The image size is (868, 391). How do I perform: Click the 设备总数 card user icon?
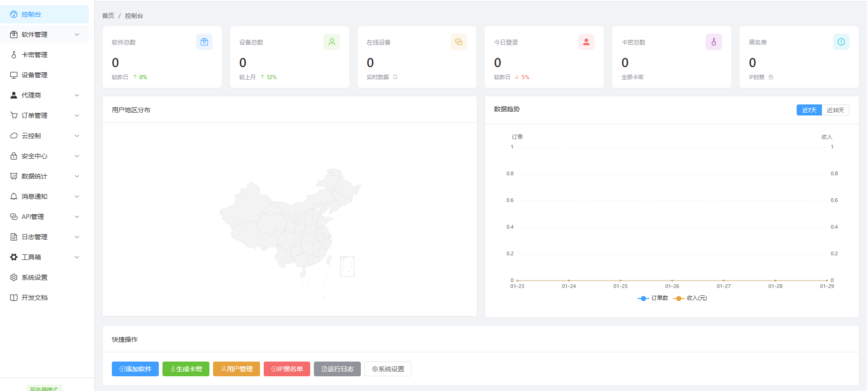(x=332, y=42)
